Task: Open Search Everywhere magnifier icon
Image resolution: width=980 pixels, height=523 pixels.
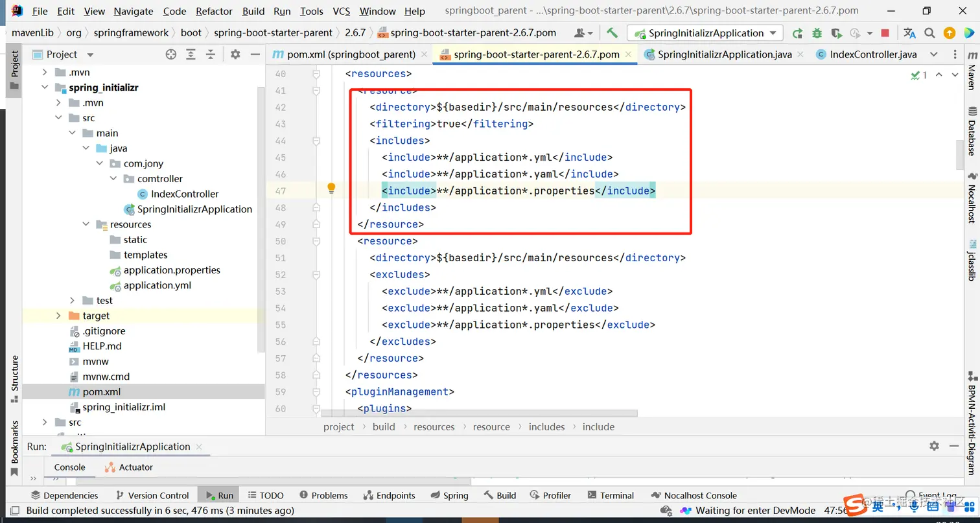Action: coord(929,33)
